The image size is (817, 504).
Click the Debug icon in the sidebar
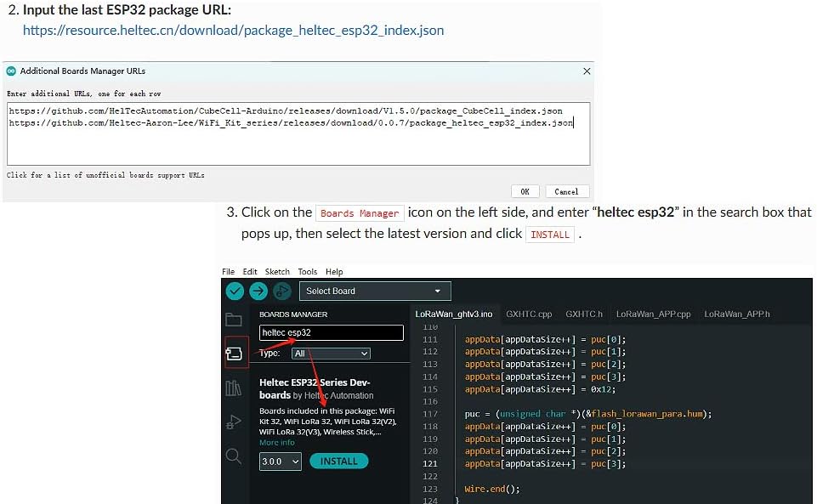point(234,422)
